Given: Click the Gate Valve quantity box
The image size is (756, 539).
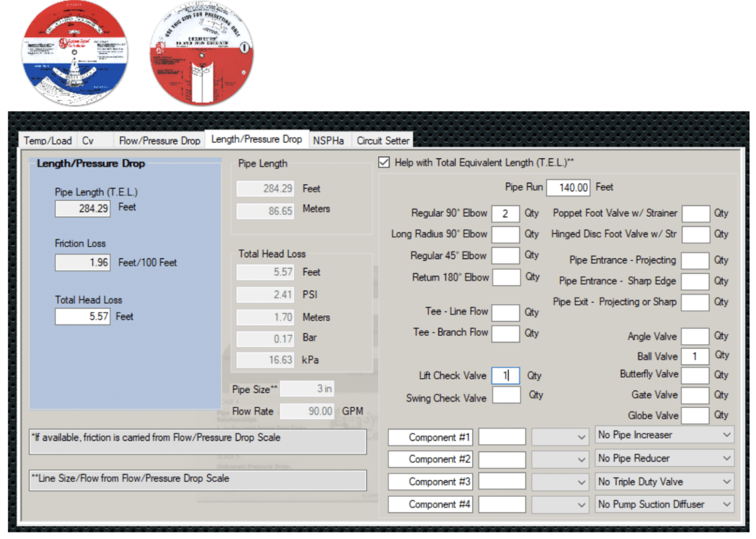Looking at the screenshot, I should click(695, 395).
